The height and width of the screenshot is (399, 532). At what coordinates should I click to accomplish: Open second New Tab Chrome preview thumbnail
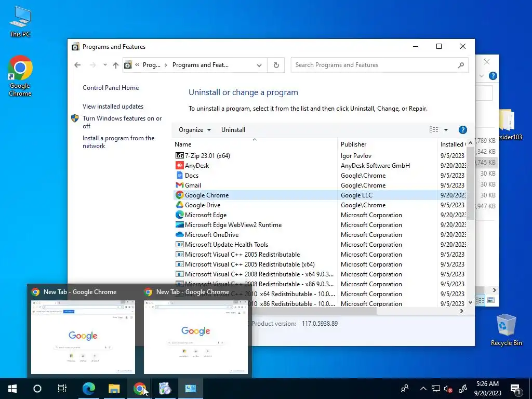(x=196, y=337)
